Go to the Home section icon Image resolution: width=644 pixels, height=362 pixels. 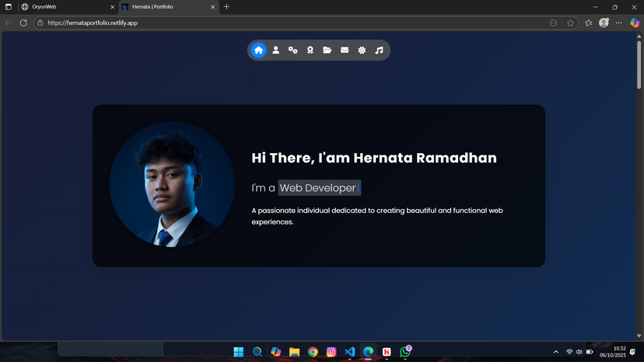(x=258, y=50)
